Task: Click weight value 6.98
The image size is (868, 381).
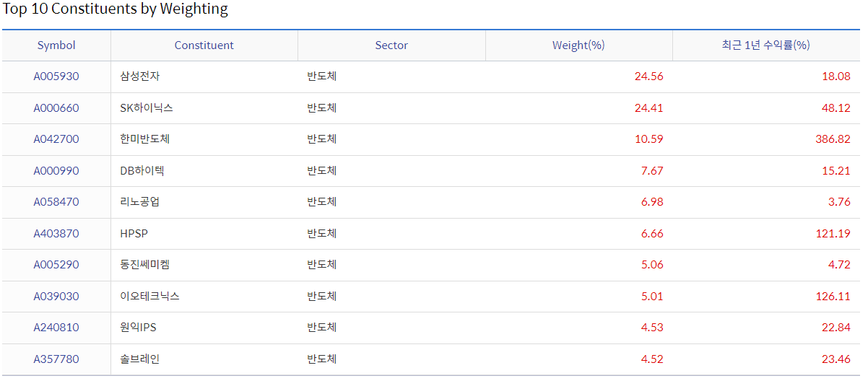Action: pos(652,202)
